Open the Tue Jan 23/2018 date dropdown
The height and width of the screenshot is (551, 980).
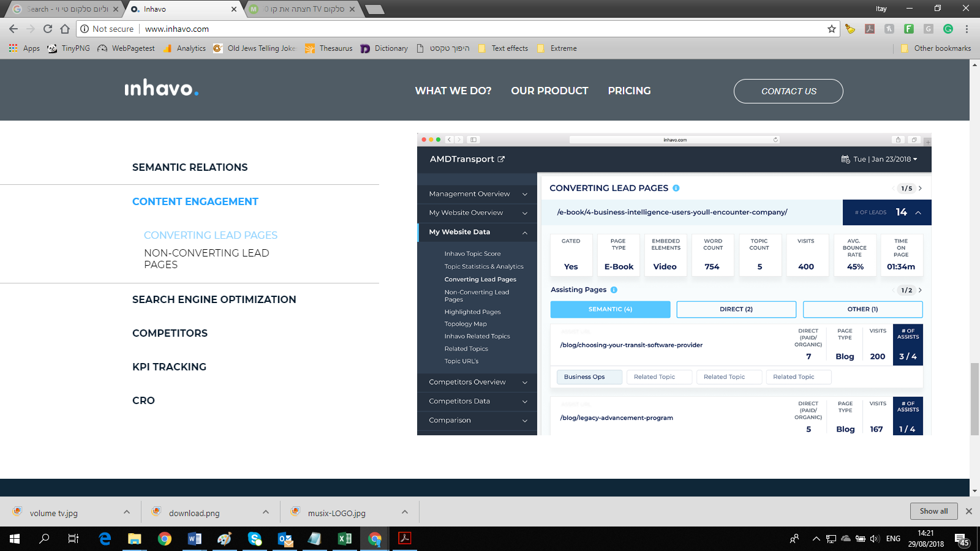(880, 159)
